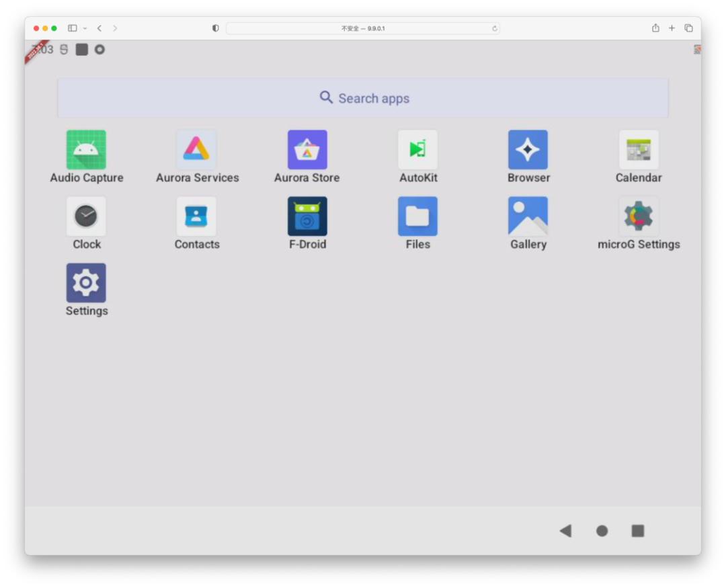Image resolution: width=726 pixels, height=588 pixels.
Task: Expand the sidebar tab group dropdown
Action: click(85, 28)
